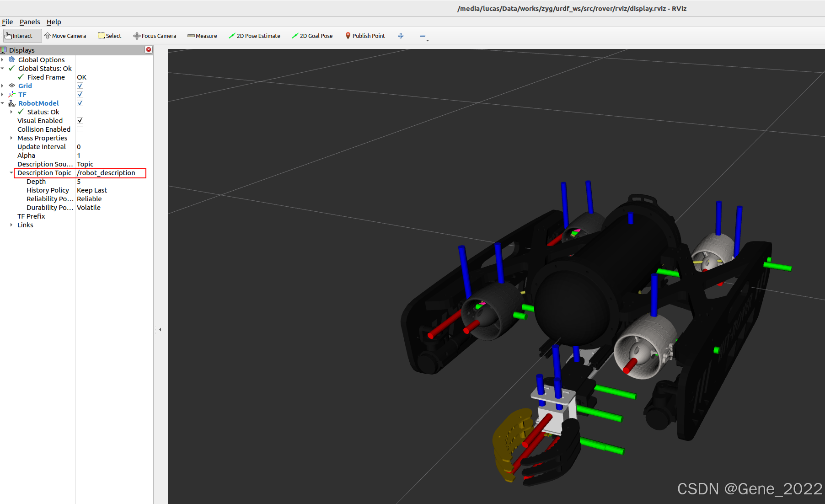The width and height of the screenshot is (825, 504).
Task: Uncheck the TF display visibility
Action: point(80,94)
